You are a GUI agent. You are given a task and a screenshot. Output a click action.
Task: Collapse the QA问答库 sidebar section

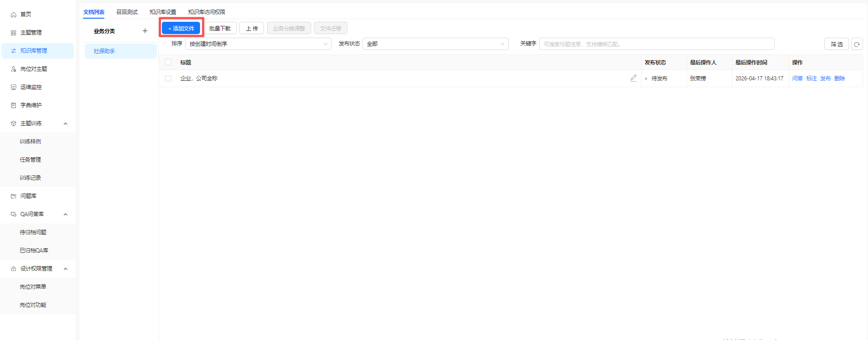[x=65, y=214]
